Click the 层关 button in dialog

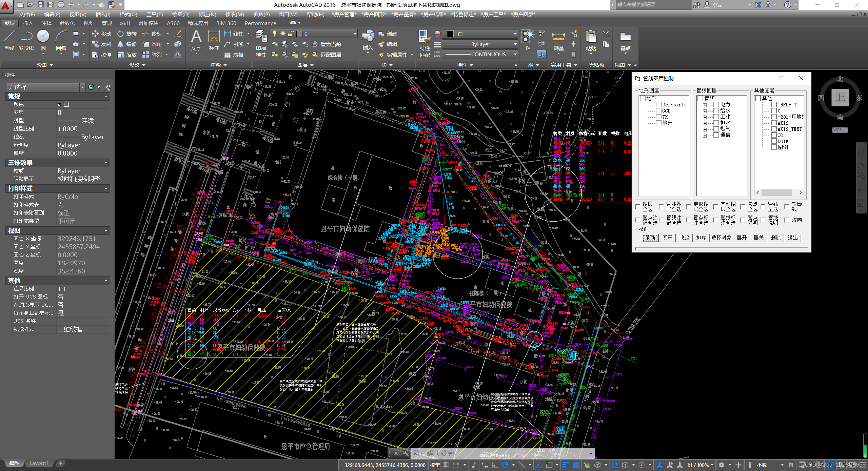click(x=758, y=238)
